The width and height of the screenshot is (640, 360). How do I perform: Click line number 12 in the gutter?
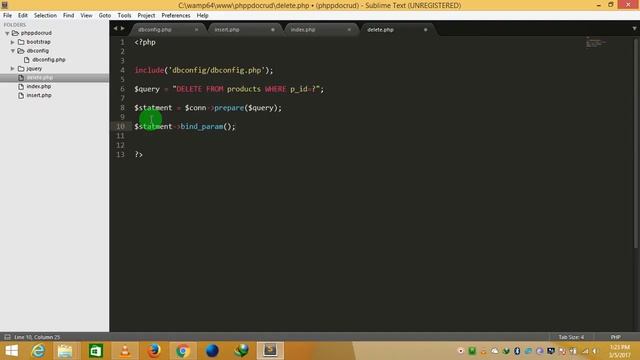tap(120, 145)
